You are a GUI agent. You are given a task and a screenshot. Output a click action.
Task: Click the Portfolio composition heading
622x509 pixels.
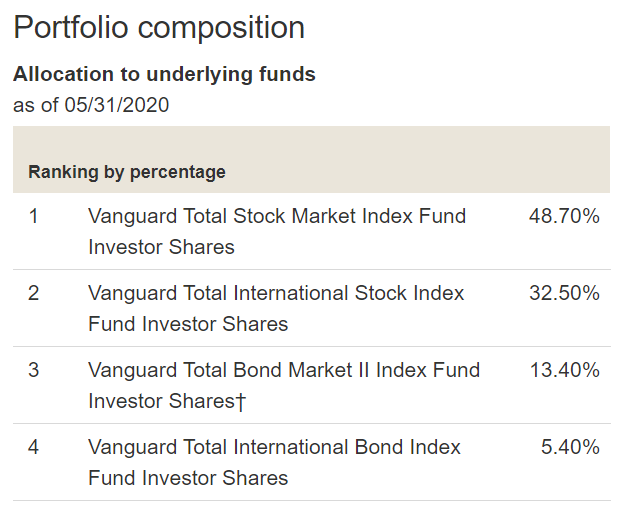(x=159, y=28)
